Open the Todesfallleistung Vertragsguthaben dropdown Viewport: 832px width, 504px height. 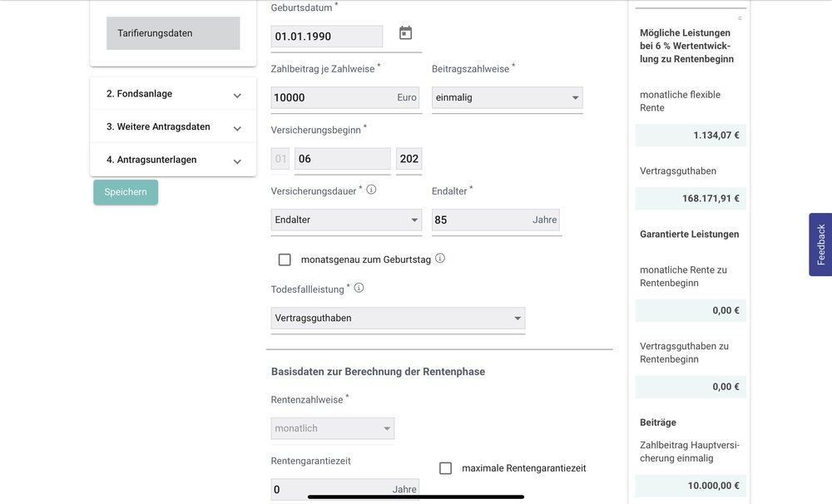[398, 318]
